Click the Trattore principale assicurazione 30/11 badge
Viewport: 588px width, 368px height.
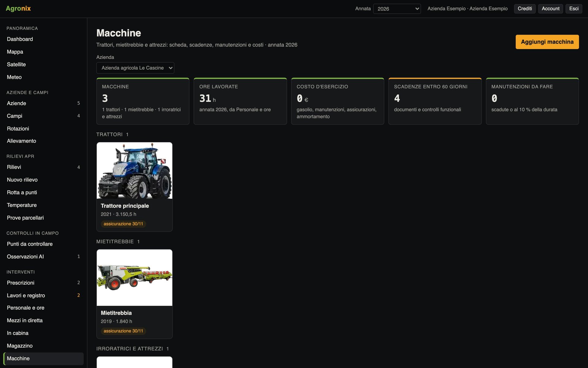pyautogui.click(x=123, y=224)
